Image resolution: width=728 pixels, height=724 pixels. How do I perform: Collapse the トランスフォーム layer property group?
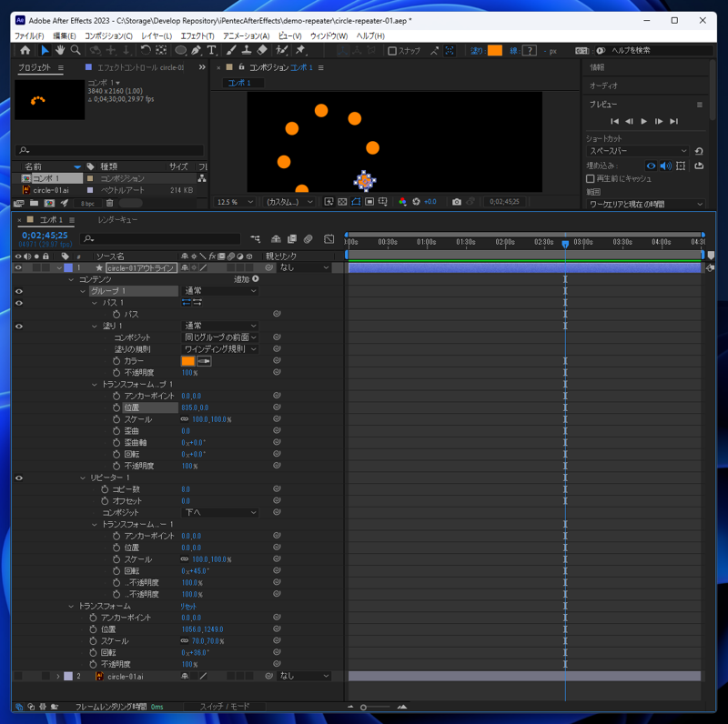(x=72, y=606)
